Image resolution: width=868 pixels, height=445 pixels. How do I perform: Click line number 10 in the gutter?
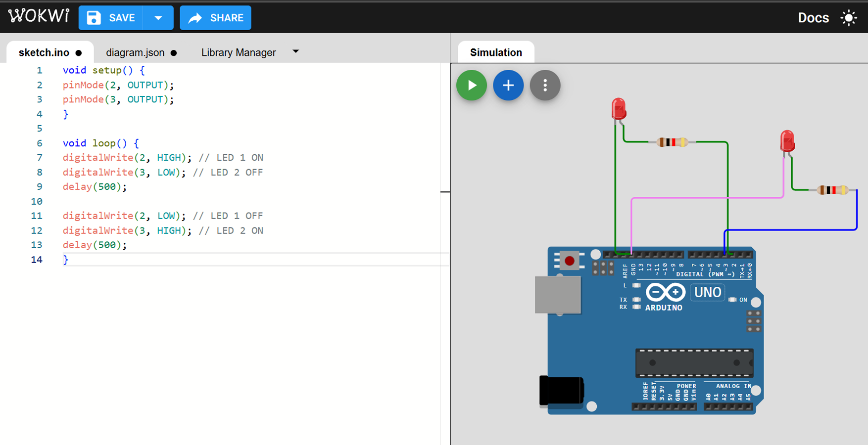click(37, 201)
